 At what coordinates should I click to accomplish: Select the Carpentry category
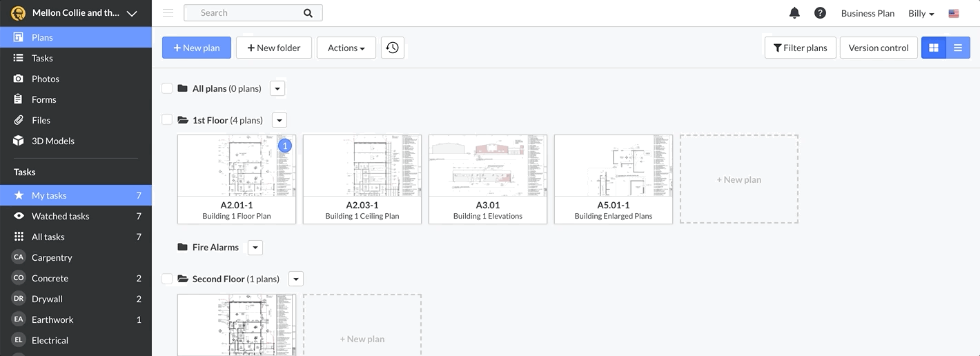click(76, 257)
